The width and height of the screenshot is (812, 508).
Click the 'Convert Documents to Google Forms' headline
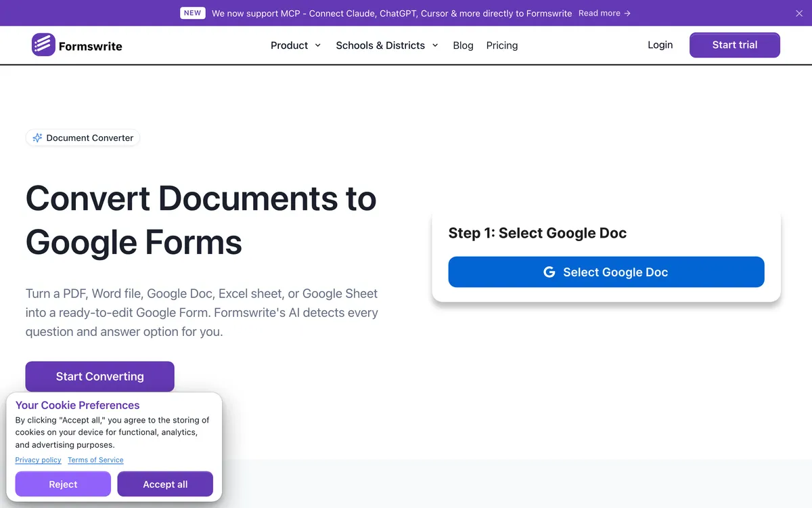click(201, 220)
